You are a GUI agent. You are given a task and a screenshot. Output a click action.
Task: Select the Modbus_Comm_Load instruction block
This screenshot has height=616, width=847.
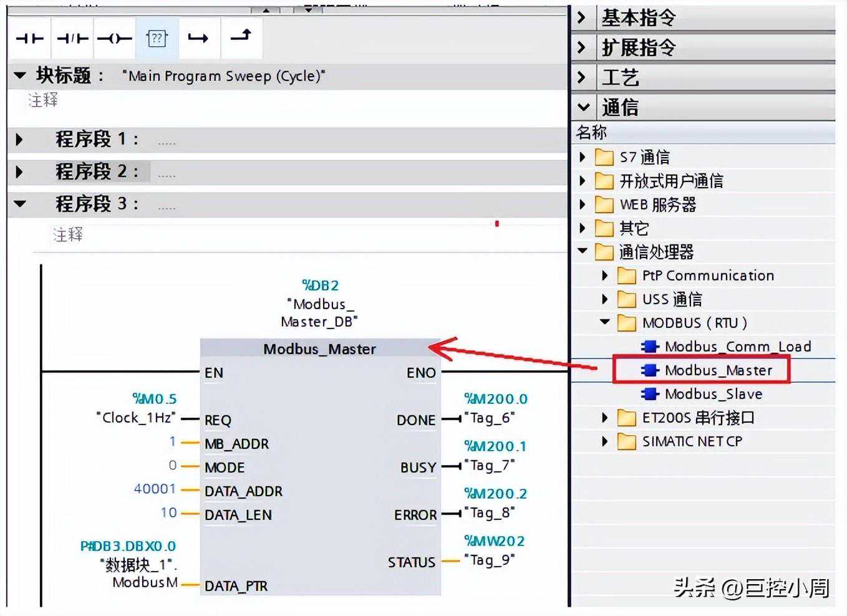click(x=737, y=347)
